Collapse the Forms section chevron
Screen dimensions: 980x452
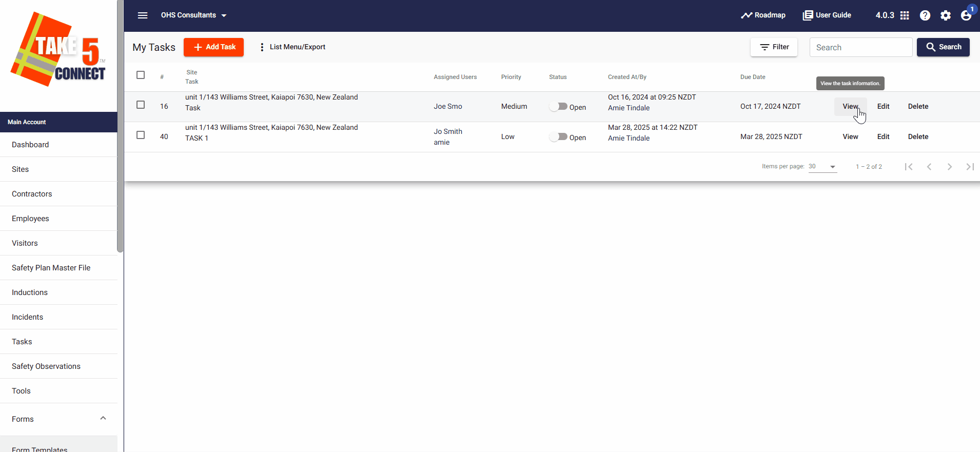coord(103,419)
